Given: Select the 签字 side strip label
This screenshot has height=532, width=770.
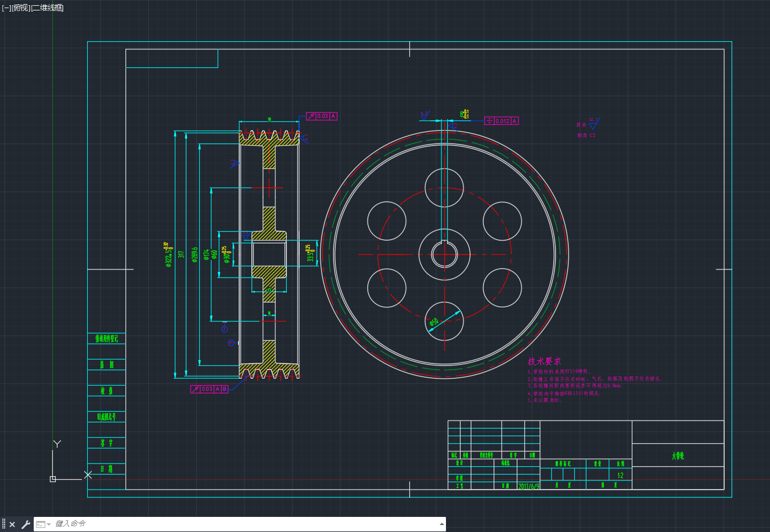Looking at the screenshot, I should pyautogui.click(x=107, y=443).
